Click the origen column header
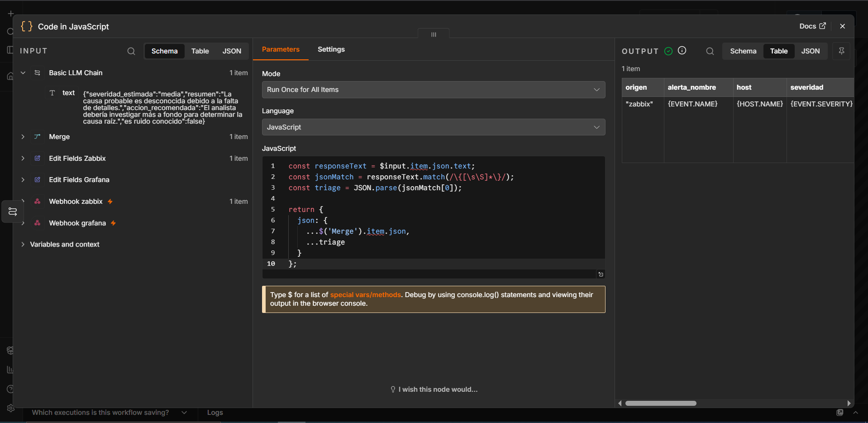The image size is (868, 423). coord(643,87)
